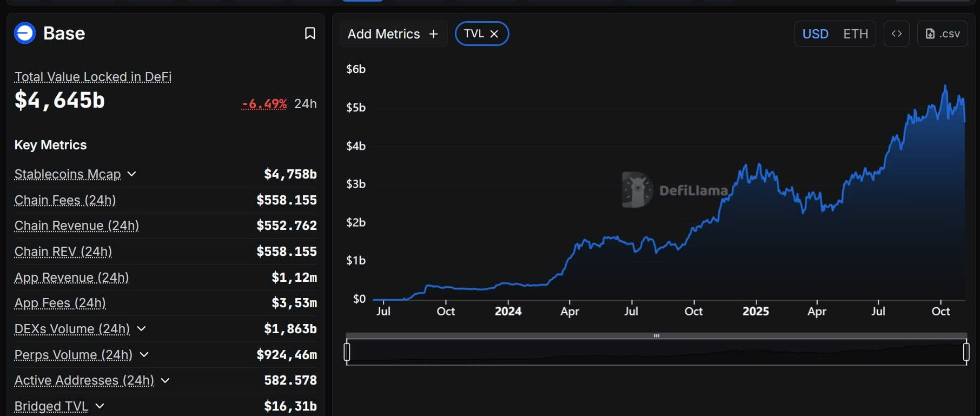Click the $1,12m App Revenue value
This screenshot has width=980, height=416.
294,278
